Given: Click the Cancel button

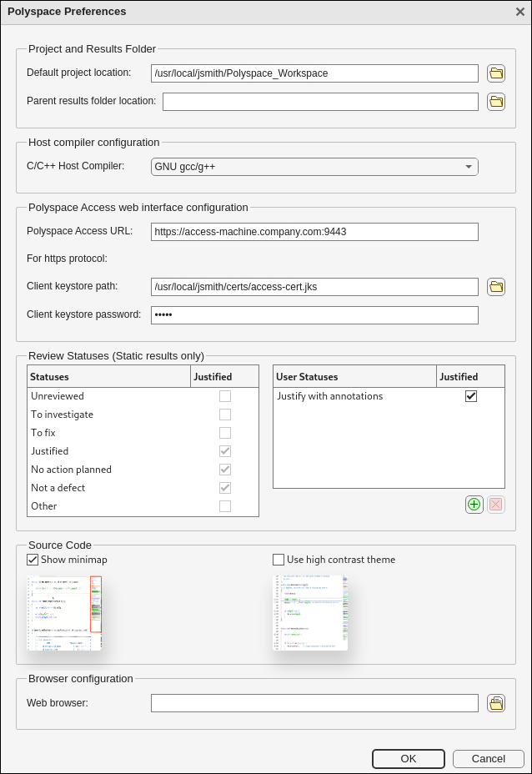Looking at the screenshot, I should (x=488, y=759).
